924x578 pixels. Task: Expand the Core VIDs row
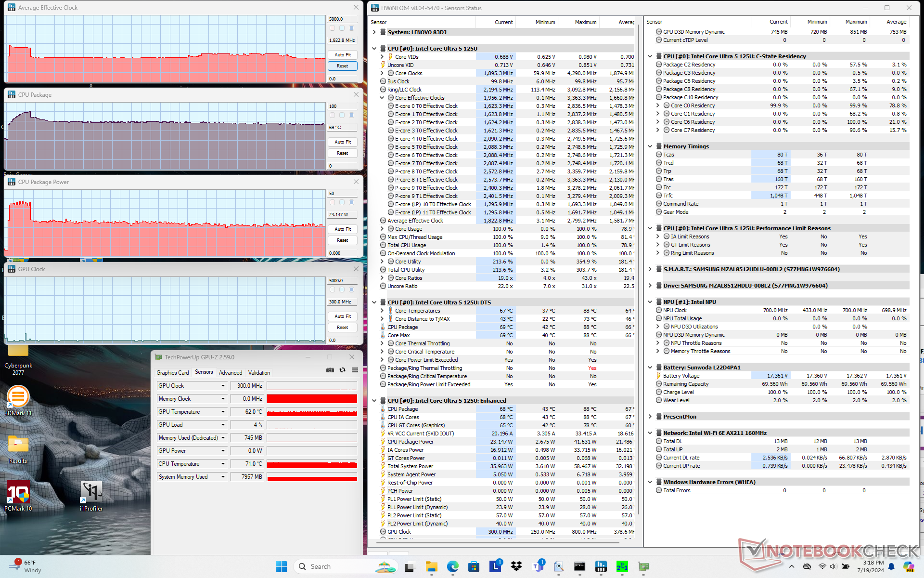pyautogui.click(x=382, y=57)
